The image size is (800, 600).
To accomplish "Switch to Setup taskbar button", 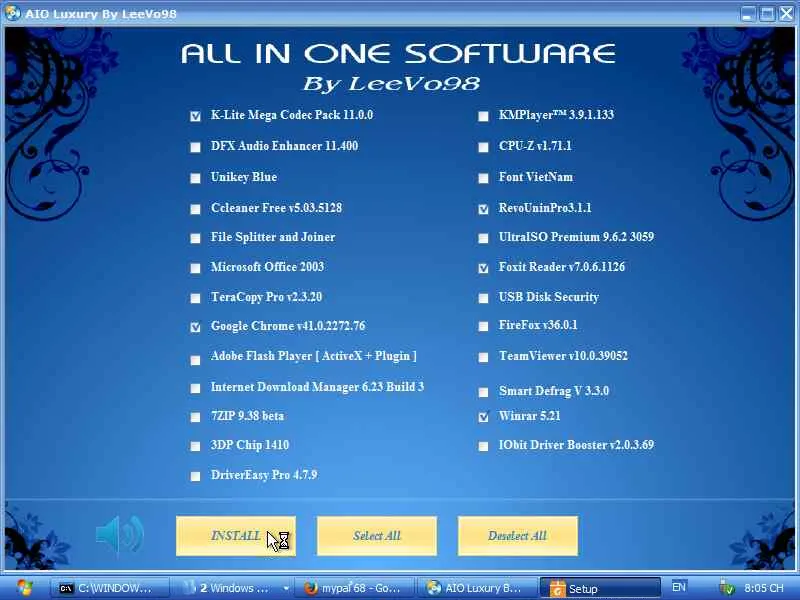I will point(600,588).
